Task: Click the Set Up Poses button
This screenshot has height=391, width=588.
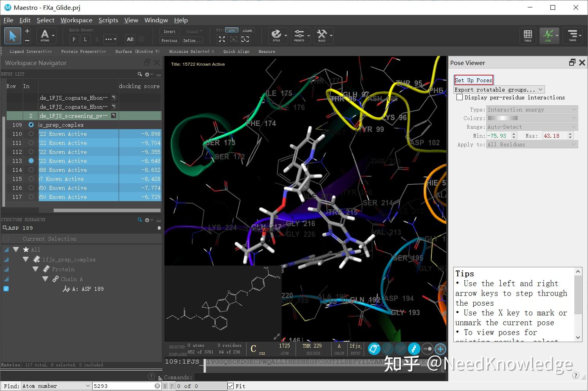Action: click(x=473, y=80)
